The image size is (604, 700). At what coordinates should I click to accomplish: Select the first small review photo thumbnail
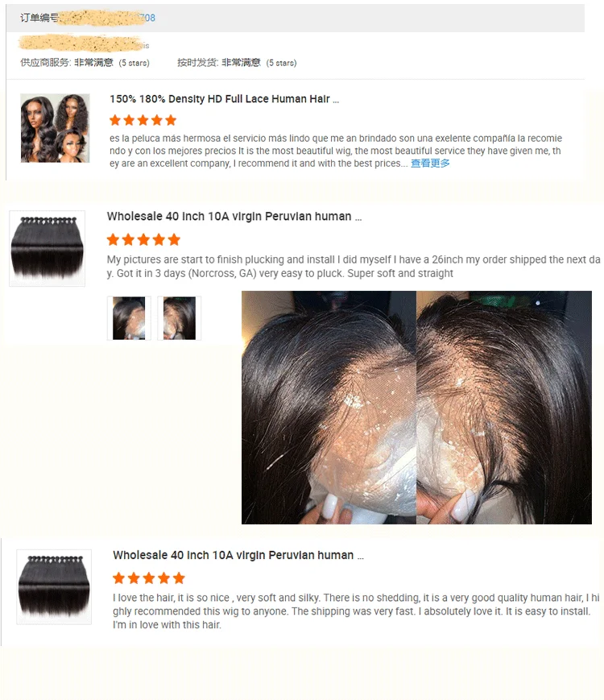[129, 318]
